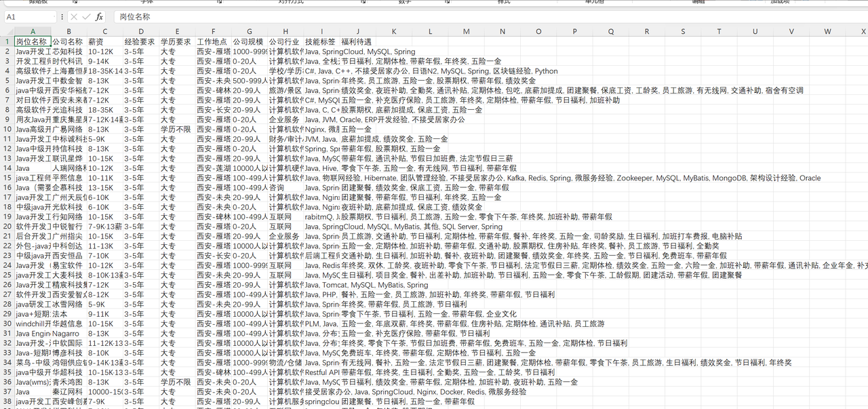Click the location cell 西安-莲湖

[x=214, y=168]
